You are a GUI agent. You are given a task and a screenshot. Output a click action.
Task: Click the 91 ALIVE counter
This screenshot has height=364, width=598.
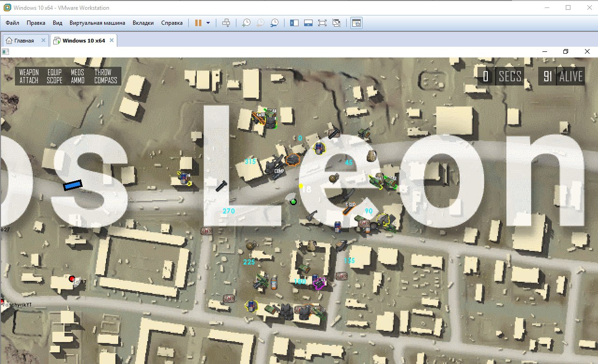click(x=562, y=76)
